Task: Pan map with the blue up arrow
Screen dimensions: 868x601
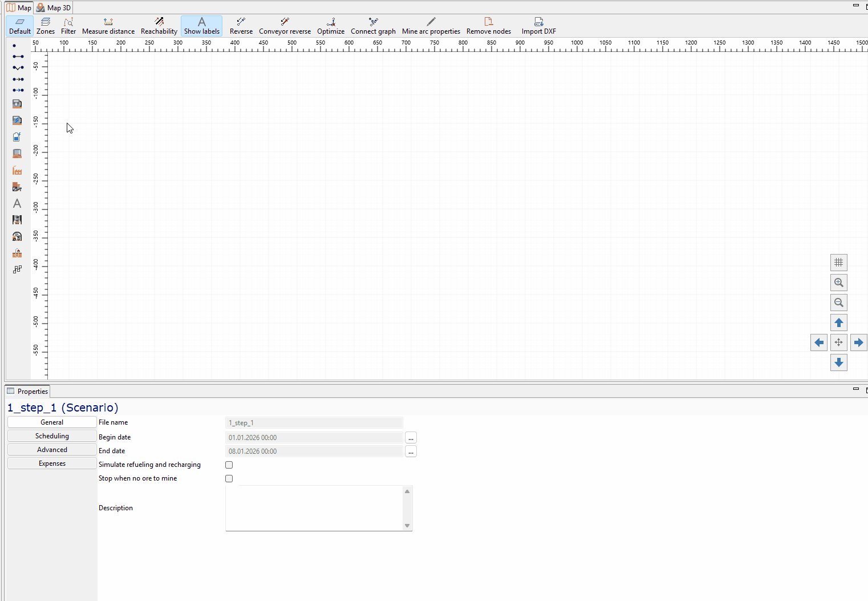Action: pos(838,322)
